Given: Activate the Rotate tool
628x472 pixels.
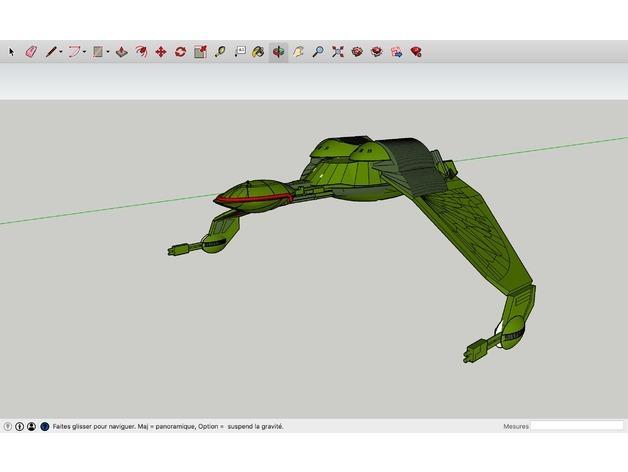Looking at the screenshot, I should point(181,52).
